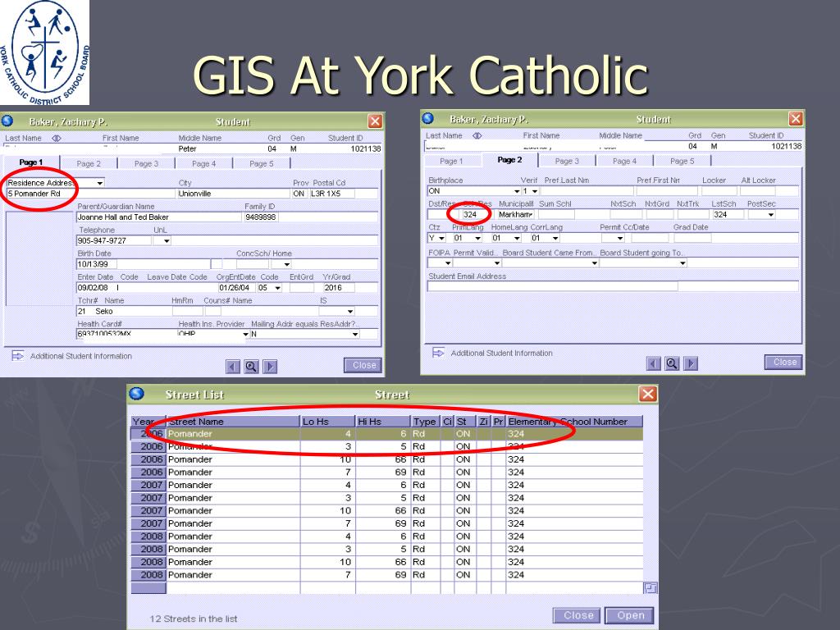Select Page 3 tab in right window
The image size is (840, 630).
567,162
